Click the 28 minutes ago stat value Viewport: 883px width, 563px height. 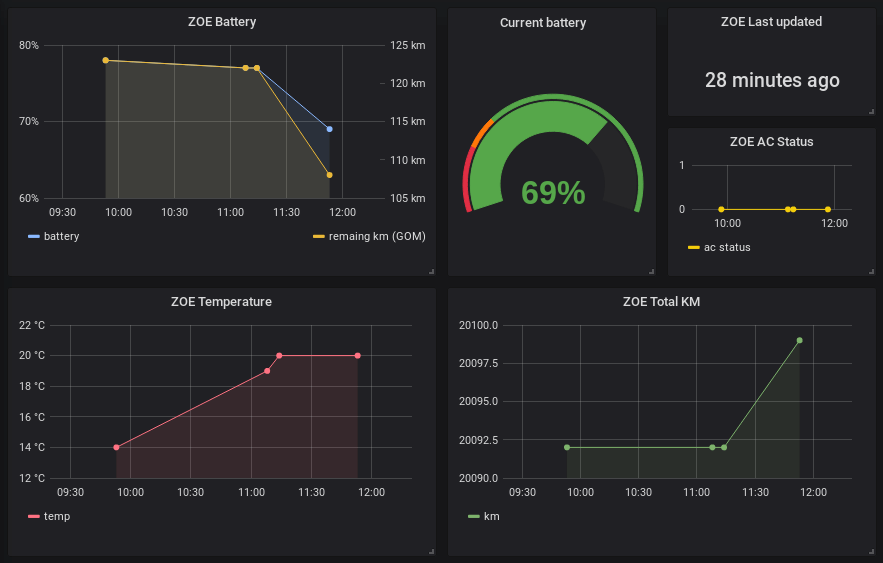coord(772,81)
